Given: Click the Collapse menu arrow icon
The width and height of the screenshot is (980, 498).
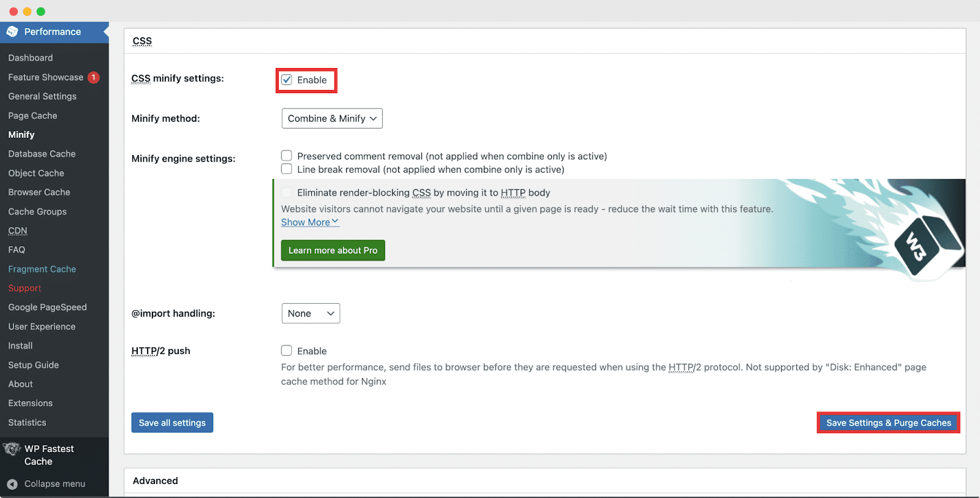Looking at the screenshot, I should [x=12, y=484].
